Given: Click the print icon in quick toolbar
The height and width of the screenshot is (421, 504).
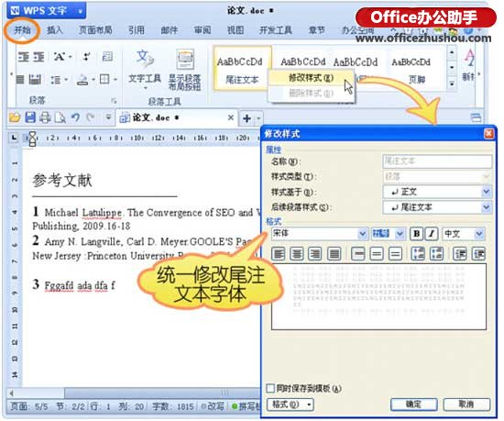Looking at the screenshot, I should point(45,117).
